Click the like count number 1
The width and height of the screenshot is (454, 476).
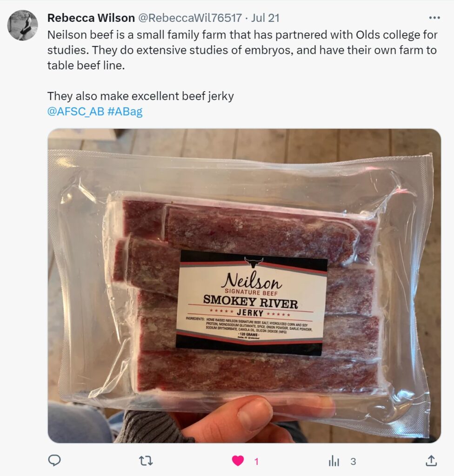[256, 462]
